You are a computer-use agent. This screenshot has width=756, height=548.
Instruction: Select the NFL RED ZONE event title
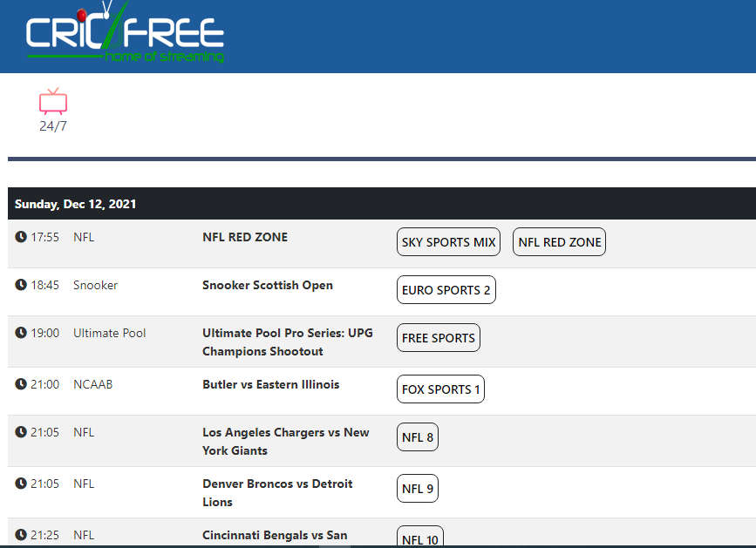pyautogui.click(x=245, y=237)
